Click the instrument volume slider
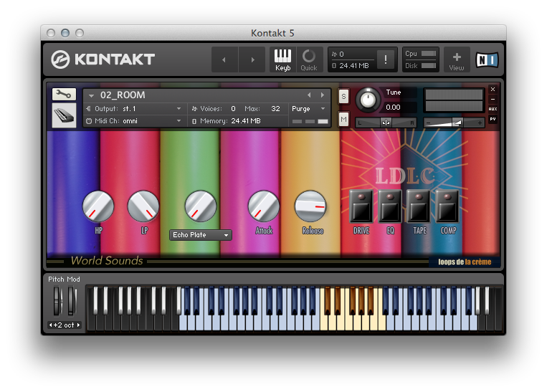This screenshot has height=392, width=547. [454, 123]
